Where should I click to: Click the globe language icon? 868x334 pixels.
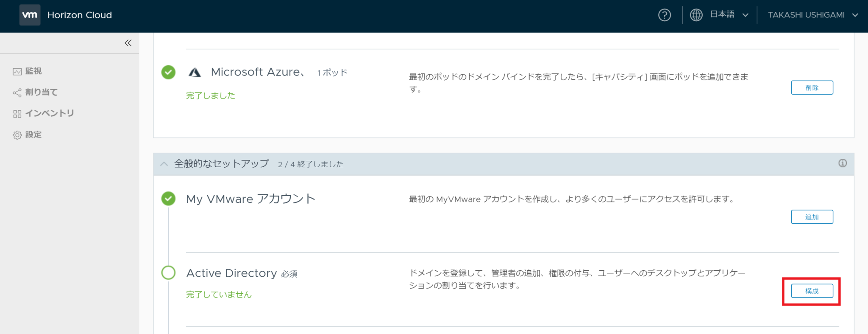click(x=696, y=15)
